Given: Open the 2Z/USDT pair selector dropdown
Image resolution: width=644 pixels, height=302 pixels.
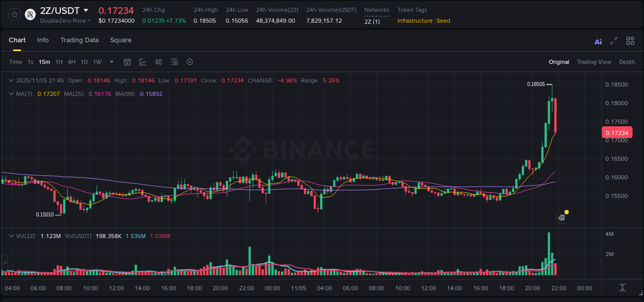Looking at the screenshot, I should [58, 10].
